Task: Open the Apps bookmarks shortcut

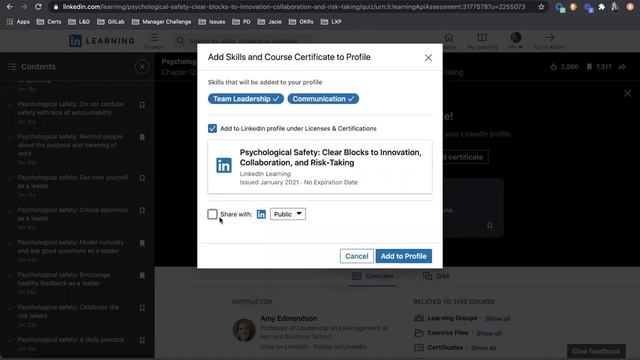Action: (x=18, y=22)
